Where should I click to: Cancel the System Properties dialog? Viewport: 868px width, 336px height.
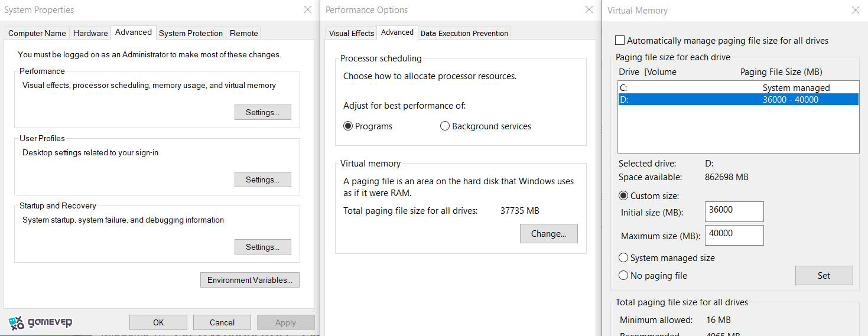pos(222,322)
